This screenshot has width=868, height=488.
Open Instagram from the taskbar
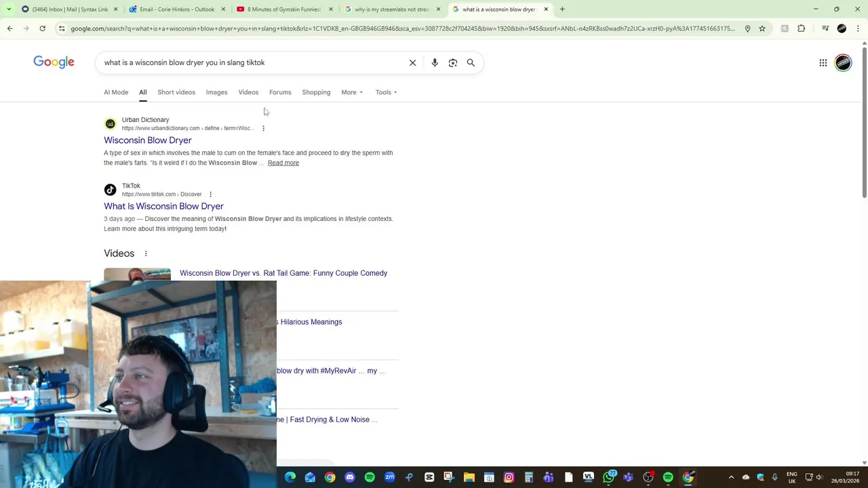click(x=509, y=478)
